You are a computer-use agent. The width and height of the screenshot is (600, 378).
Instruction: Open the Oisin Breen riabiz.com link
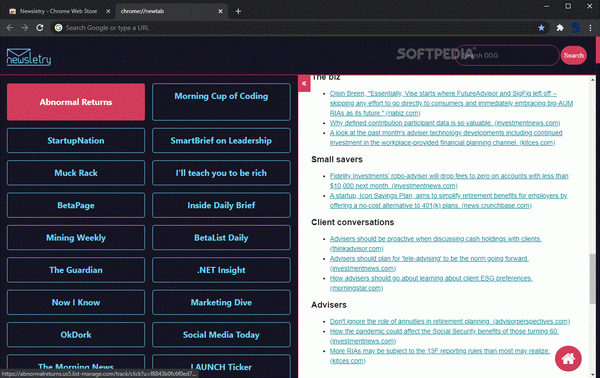[x=452, y=103]
